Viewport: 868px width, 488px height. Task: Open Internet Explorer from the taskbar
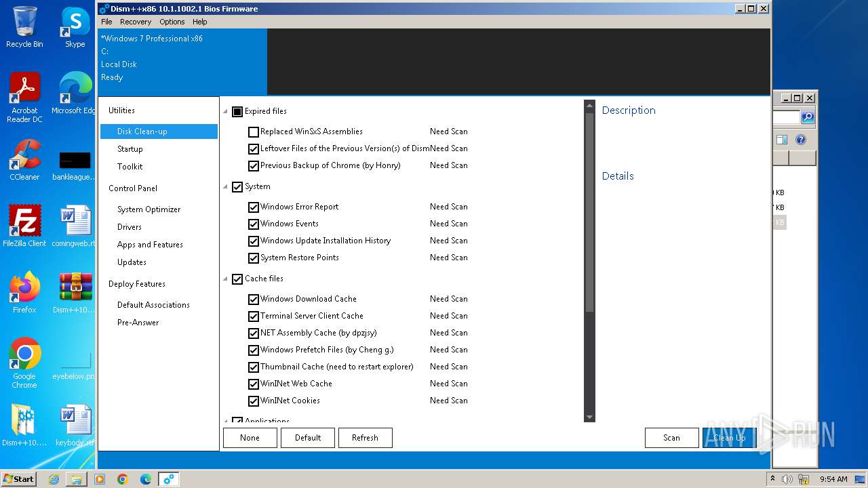54,479
